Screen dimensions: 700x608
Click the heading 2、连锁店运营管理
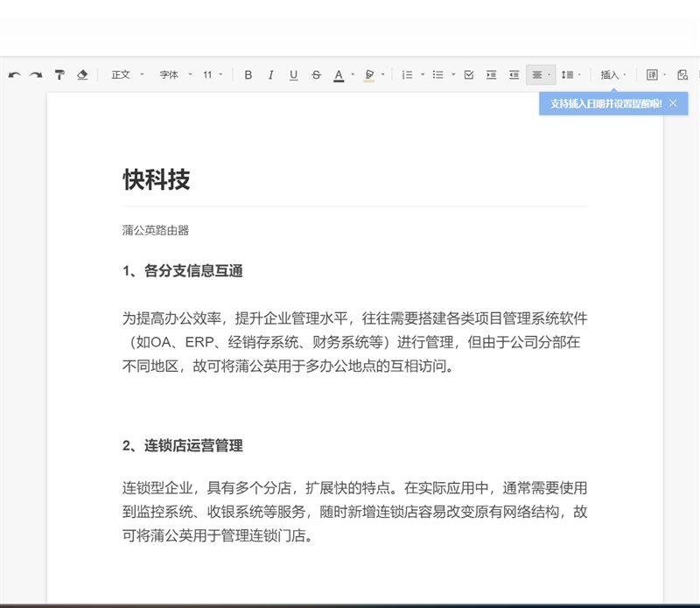(x=183, y=445)
